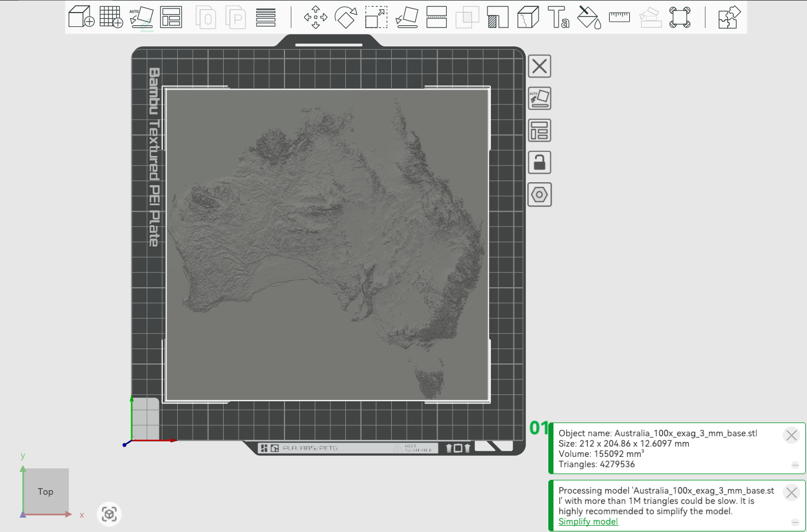The width and height of the screenshot is (807, 532).
Task: Click the Top face of view cube
Action: (x=46, y=491)
